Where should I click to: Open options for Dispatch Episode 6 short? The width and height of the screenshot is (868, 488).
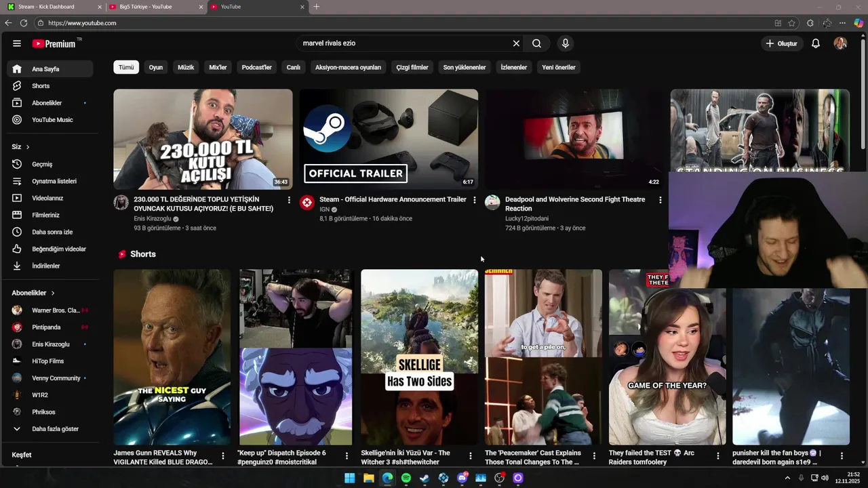[x=347, y=455]
